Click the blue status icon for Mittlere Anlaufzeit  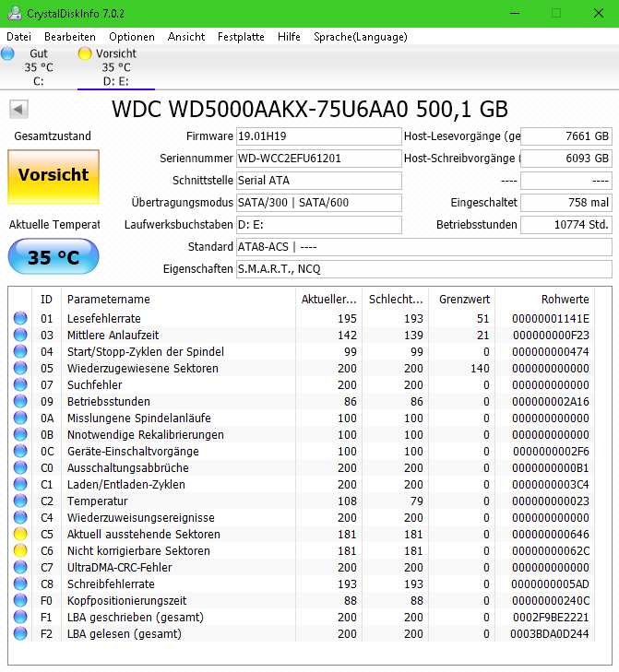(x=20, y=335)
